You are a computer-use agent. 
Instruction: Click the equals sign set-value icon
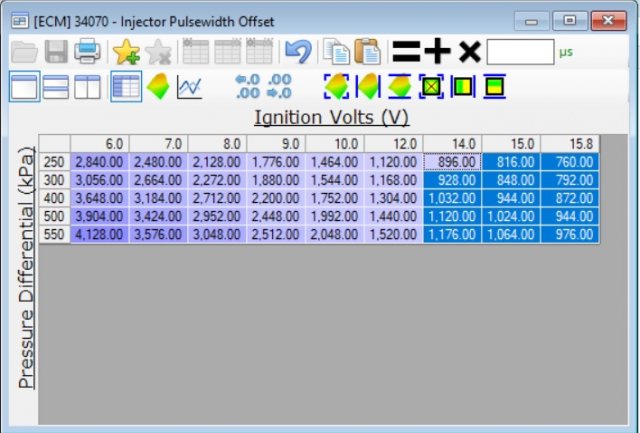point(405,52)
